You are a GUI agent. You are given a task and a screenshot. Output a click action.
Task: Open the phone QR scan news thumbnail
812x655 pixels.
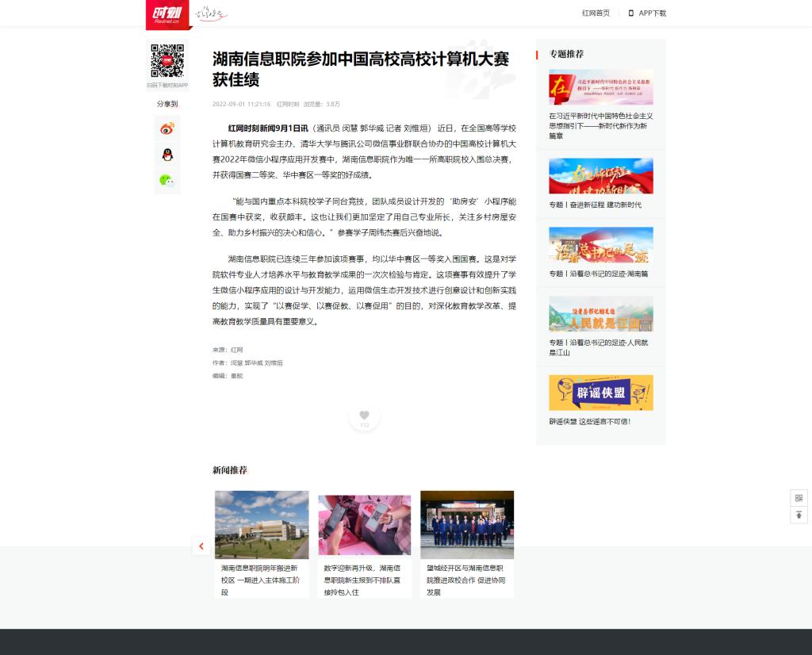coord(364,524)
